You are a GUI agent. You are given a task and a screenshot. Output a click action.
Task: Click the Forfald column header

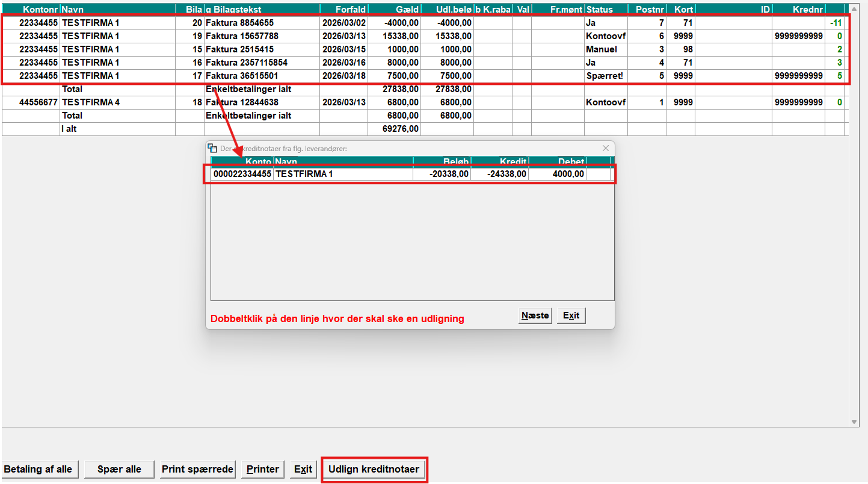pyautogui.click(x=343, y=10)
